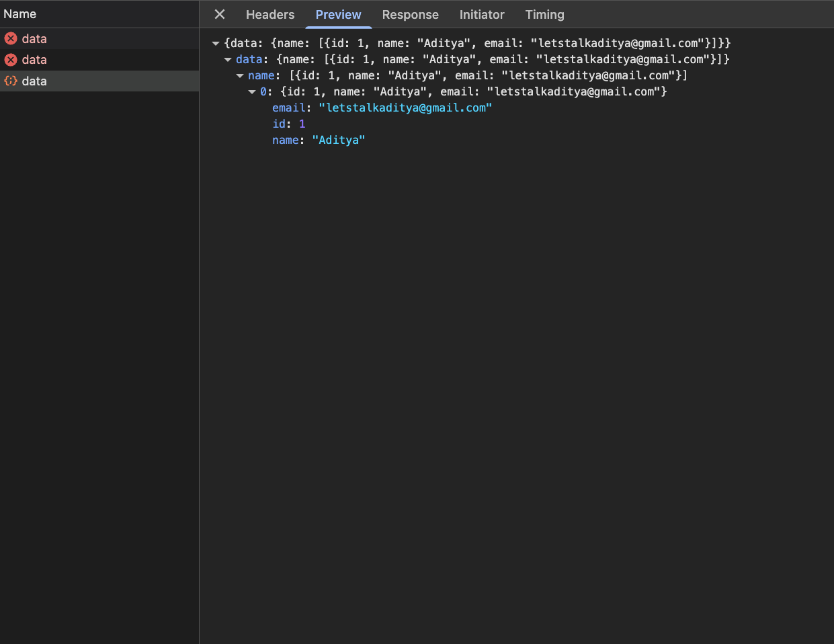
Task: Select the first failed data request label
Action: [x=34, y=39]
